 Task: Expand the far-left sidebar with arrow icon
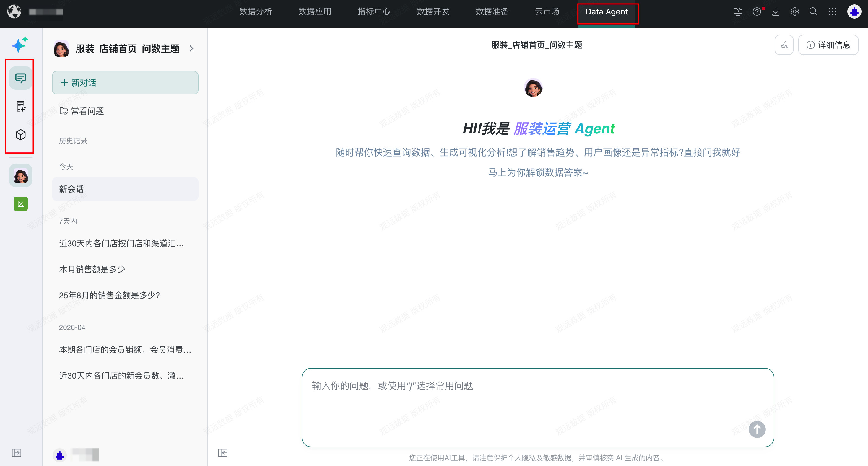pyautogui.click(x=17, y=452)
